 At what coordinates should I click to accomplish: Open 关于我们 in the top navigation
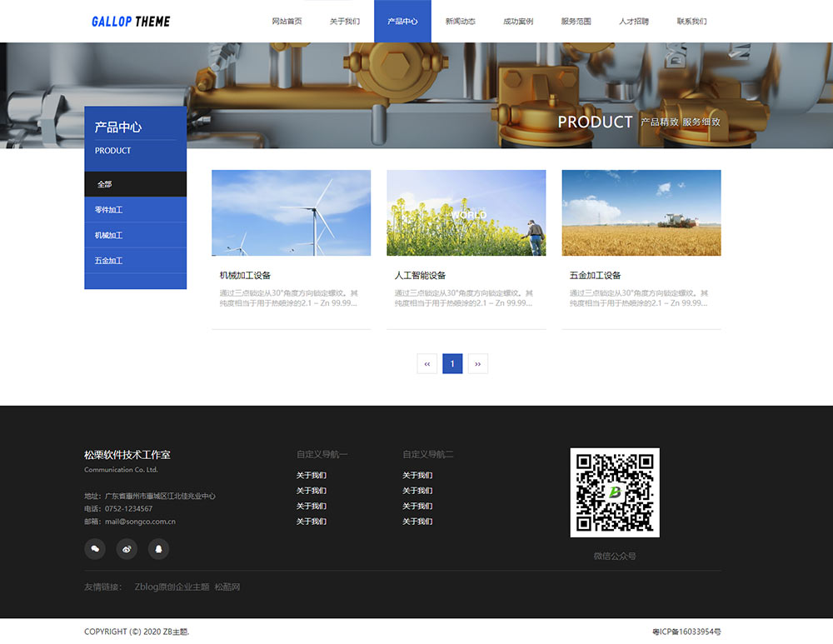tap(345, 22)
